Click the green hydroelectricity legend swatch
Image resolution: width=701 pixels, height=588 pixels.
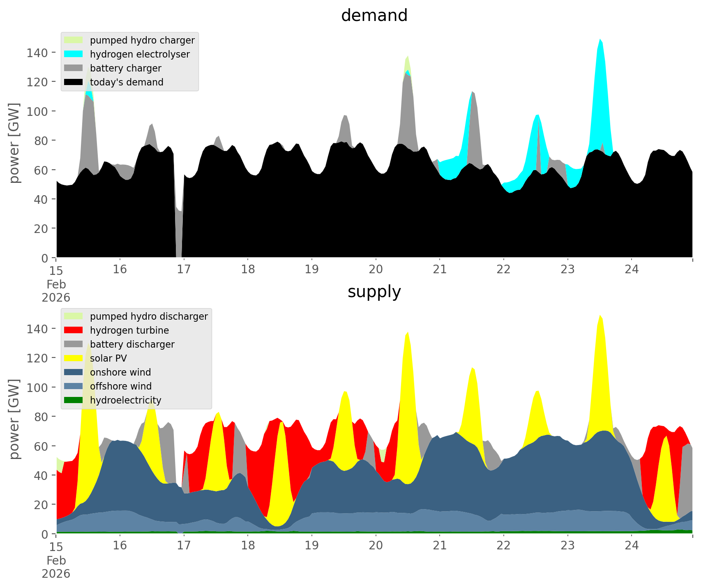coord(74,400)
